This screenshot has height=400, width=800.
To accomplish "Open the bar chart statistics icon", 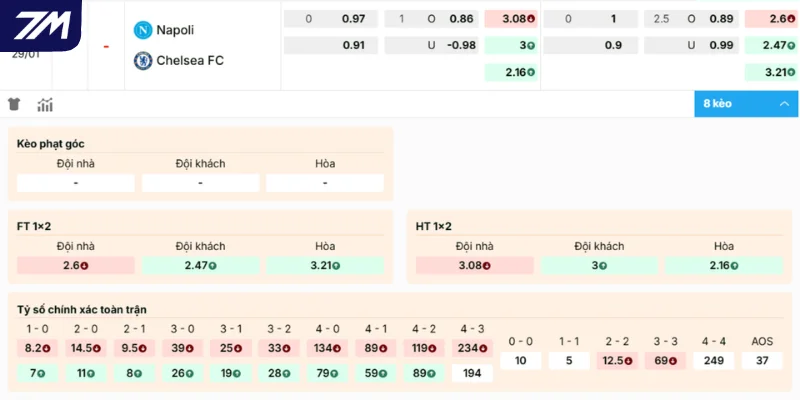I will pos(45,104).
